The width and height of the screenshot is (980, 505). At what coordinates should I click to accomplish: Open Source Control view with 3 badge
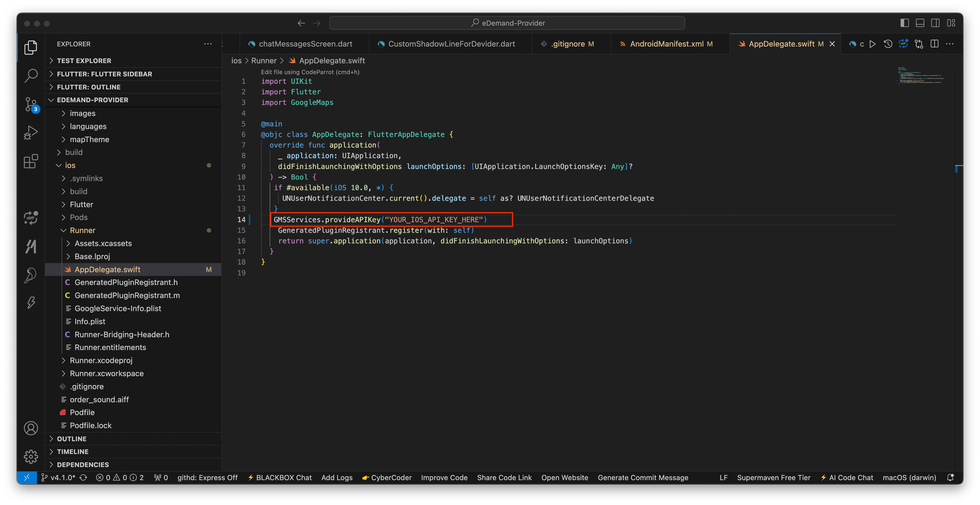point(31,104)
